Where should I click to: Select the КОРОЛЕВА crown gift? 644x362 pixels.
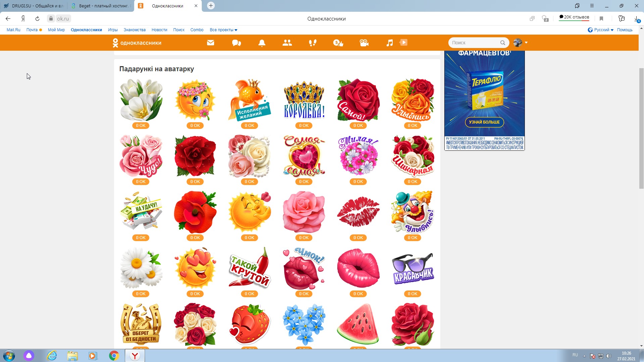304,100
